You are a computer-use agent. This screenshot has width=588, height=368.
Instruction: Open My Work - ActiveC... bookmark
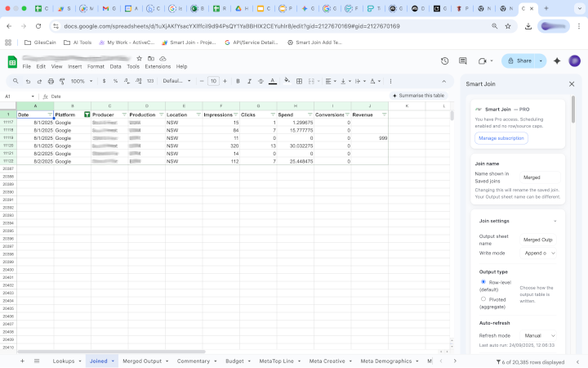coord(127,43)
